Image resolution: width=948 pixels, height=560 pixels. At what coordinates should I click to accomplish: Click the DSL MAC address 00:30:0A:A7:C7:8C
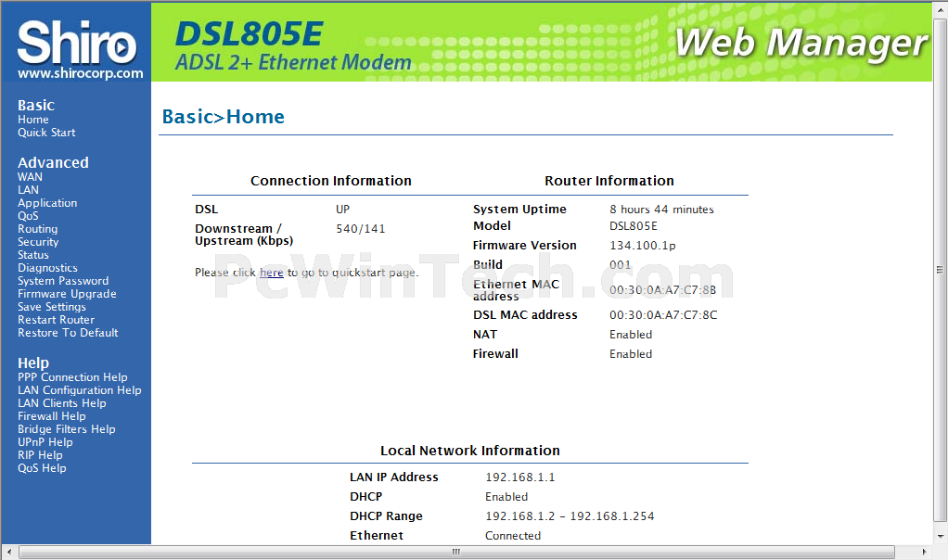click(x=663, y=314)
